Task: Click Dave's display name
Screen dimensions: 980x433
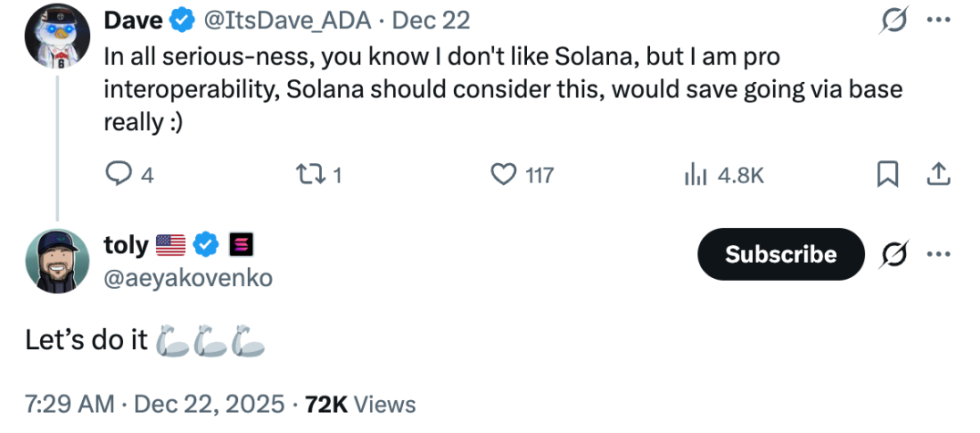Action: 132,19
